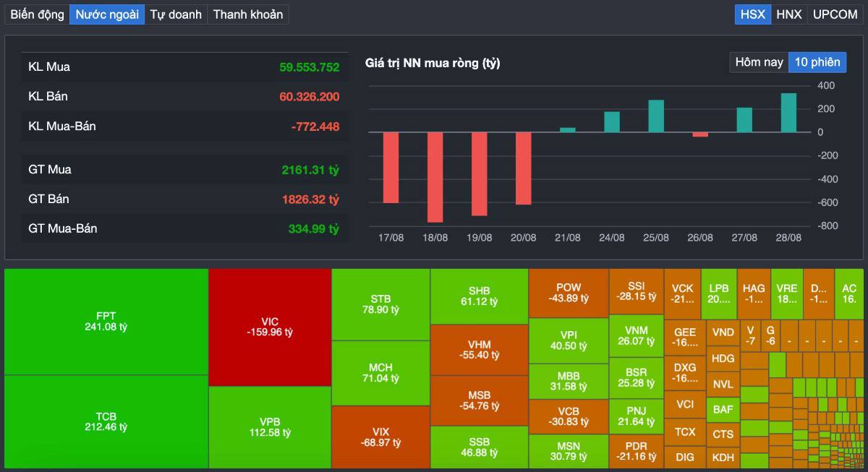The image size is (868, 472).
Task: Select the MSB -54.76 tỷ tile
Action: [479, 401]
